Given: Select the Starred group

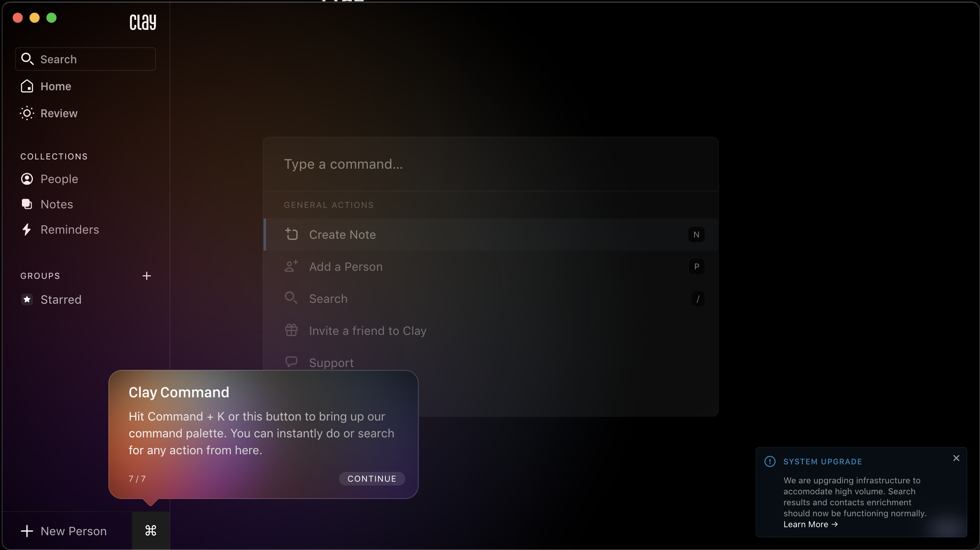Looking at the screenshot, I should pos(61,300).
